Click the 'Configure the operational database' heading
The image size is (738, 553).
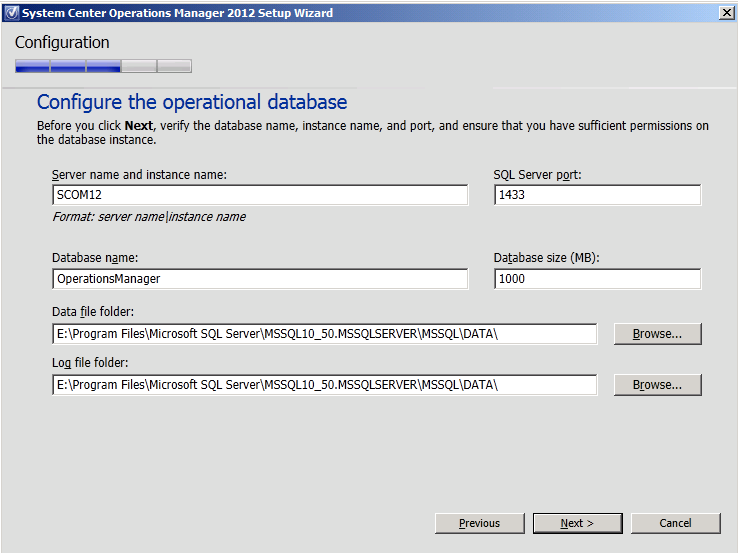pos(192,102)
